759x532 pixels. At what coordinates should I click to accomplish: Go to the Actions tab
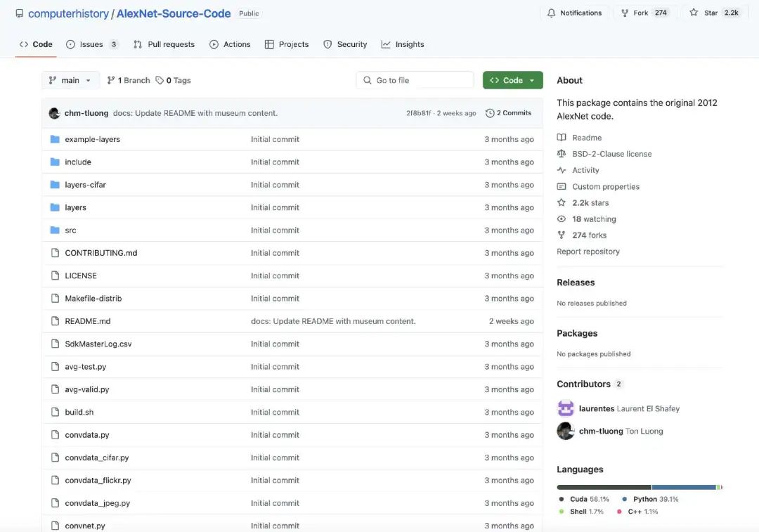[x=230, y=44]
